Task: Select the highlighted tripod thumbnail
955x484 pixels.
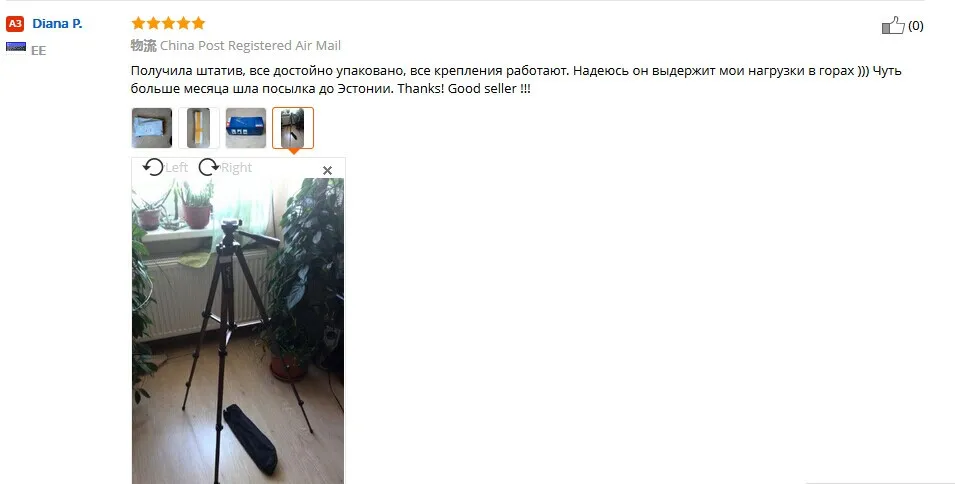Action: (x=293, y=128)
